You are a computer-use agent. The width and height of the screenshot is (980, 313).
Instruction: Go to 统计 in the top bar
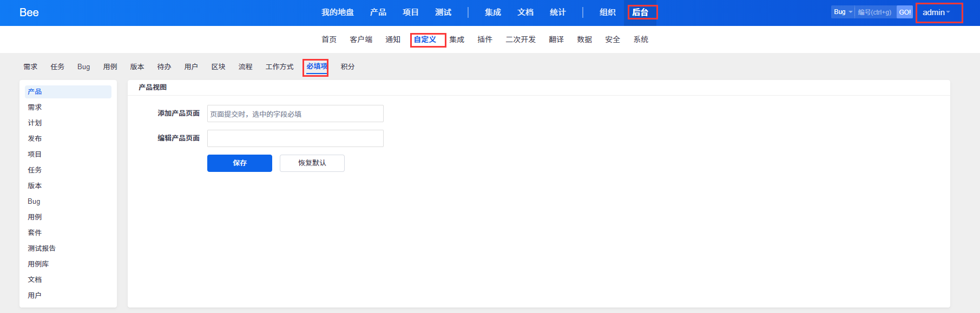pyautogui.click(x=557, y=12)
